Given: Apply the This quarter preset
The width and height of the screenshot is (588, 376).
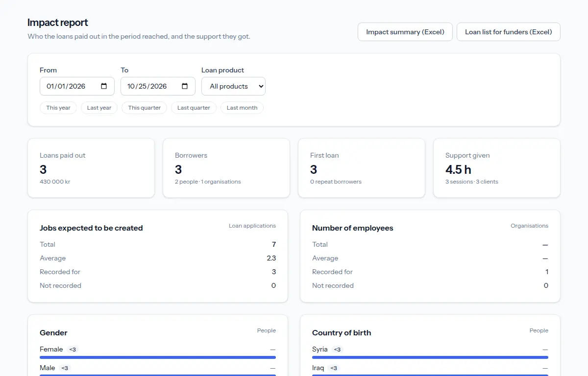Looking at the screenshot, I should [x=145, y=108].
